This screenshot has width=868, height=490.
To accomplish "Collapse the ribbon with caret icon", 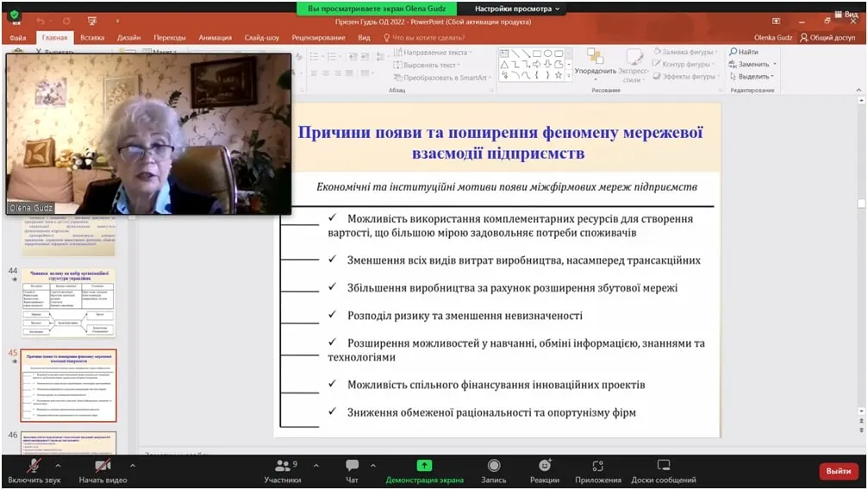I will [859, 90].
